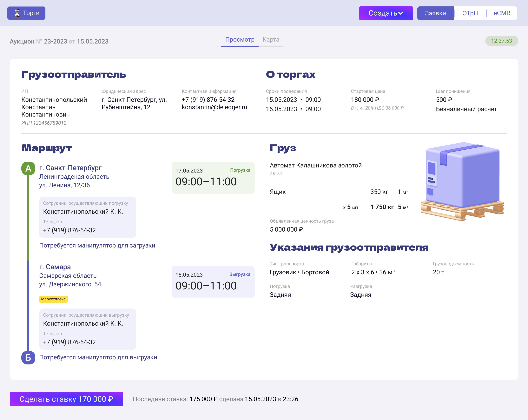Viewport: 528px width, 420px height.
Task: Click the unloading employee contact card
Action: tap(88, 329)
